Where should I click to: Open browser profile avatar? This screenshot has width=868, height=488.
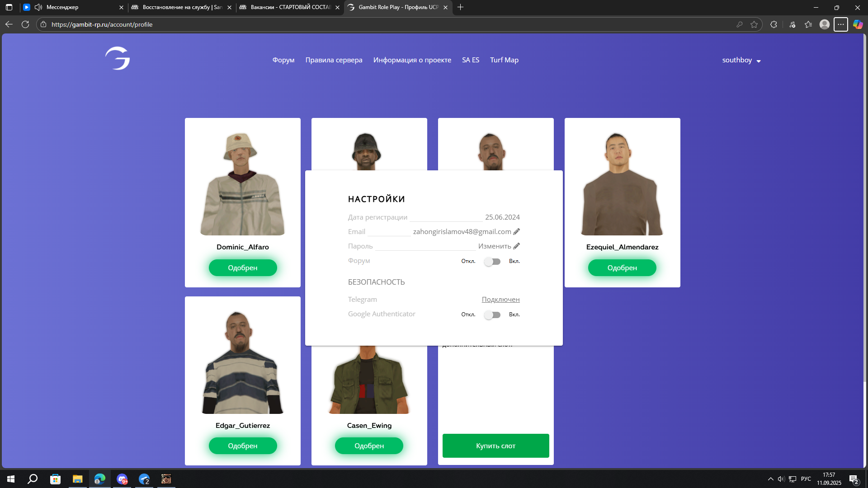(x=825, y=24)
